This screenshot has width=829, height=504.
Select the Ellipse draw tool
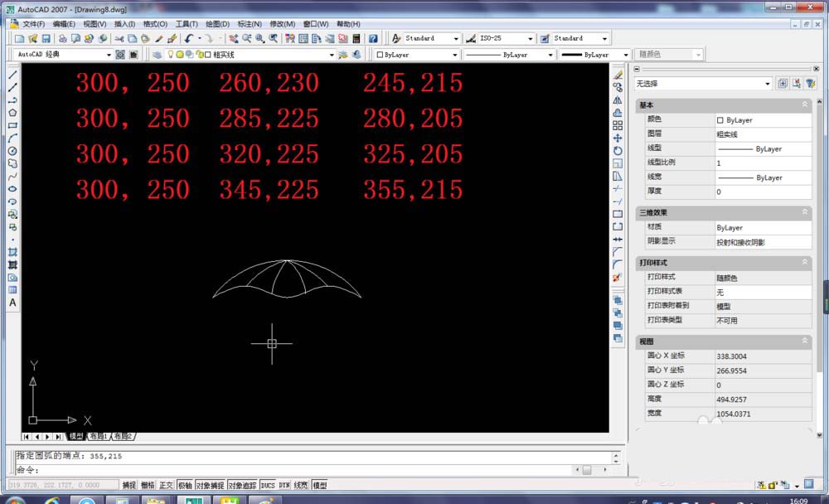click(12, 189)
